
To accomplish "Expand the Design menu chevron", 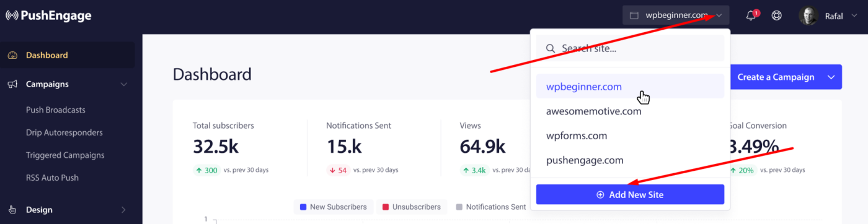I will click(123, 210).
